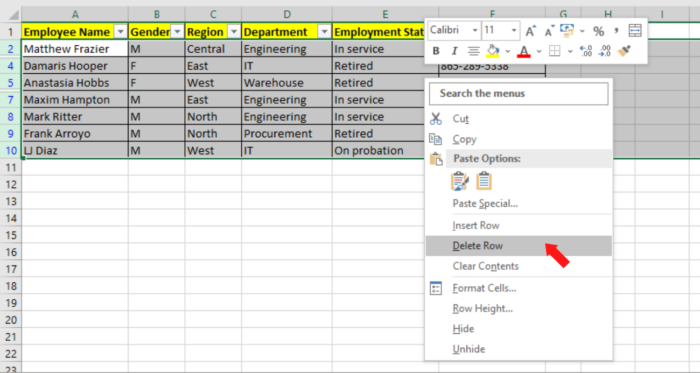
Task: Choose Cut from the context menu
Action: coord(519,119)
